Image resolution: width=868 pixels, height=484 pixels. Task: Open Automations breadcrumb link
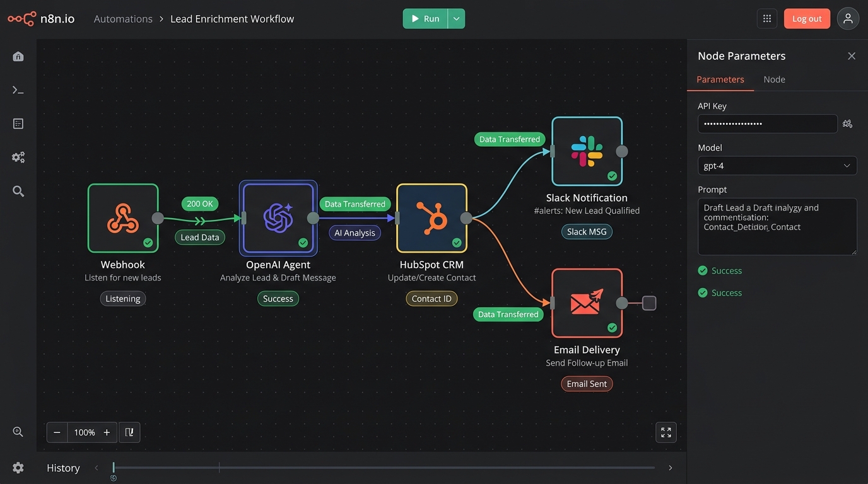pos(123,19)
